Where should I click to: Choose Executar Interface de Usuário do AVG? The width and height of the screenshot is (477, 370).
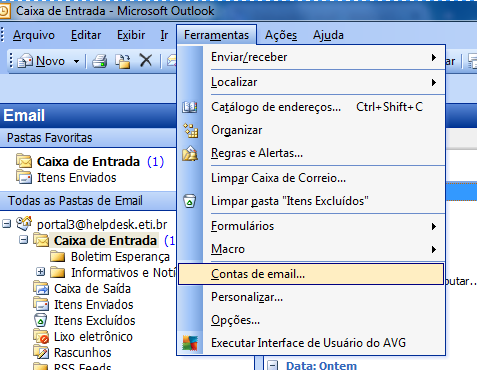(311, 343)
